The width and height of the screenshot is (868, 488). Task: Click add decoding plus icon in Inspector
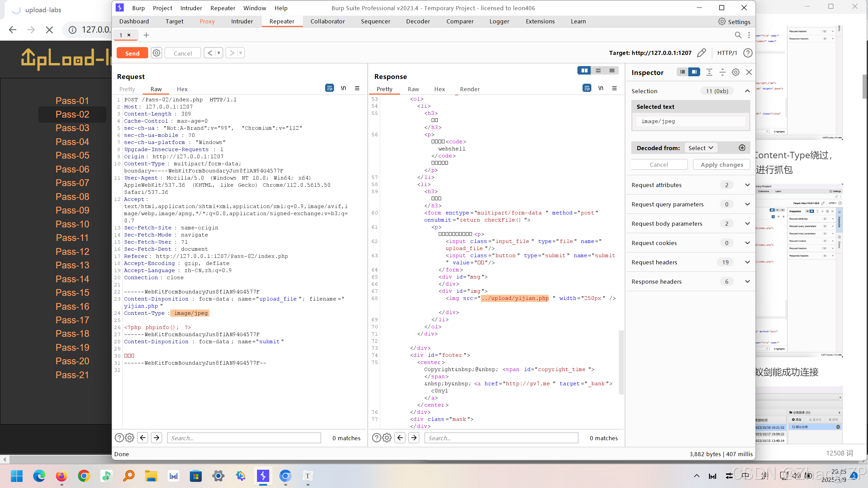(742, 148)
